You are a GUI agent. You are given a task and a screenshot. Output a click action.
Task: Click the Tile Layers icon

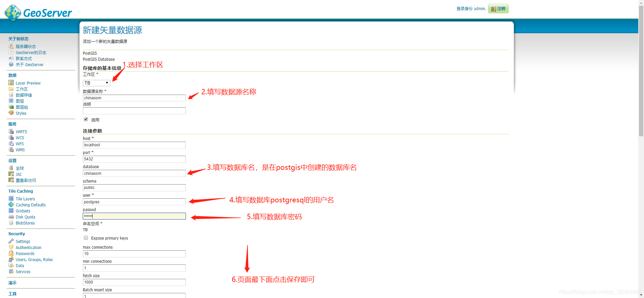point(11,199)
